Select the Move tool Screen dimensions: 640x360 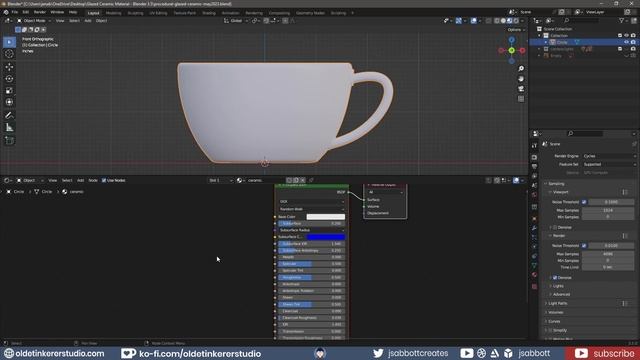pos(9,67)
